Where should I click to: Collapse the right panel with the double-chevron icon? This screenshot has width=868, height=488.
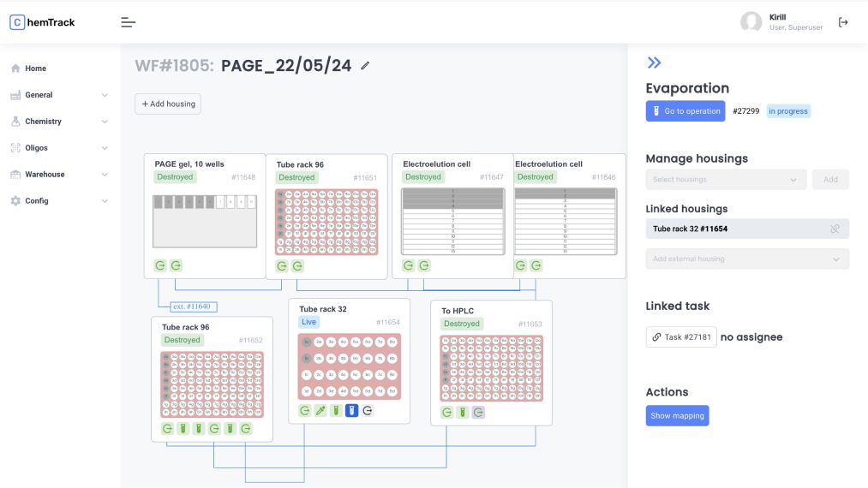pyautogui.click(x=654, y=62)
